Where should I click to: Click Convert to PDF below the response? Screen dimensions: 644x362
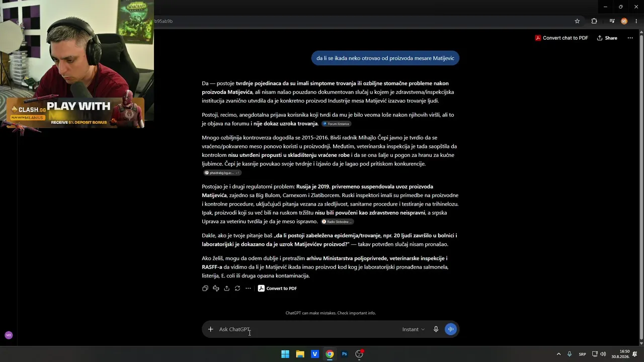click(277, 288)
